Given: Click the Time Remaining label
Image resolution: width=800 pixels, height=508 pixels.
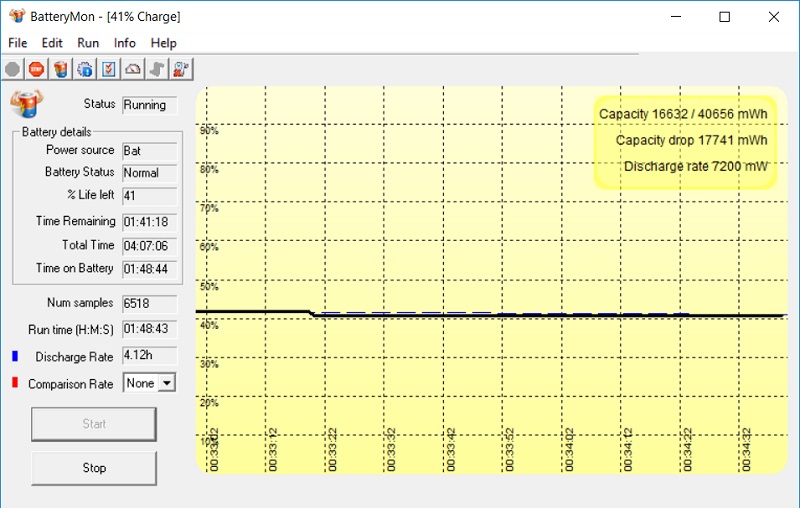Looking at the screenshot, I should [76, 221].
